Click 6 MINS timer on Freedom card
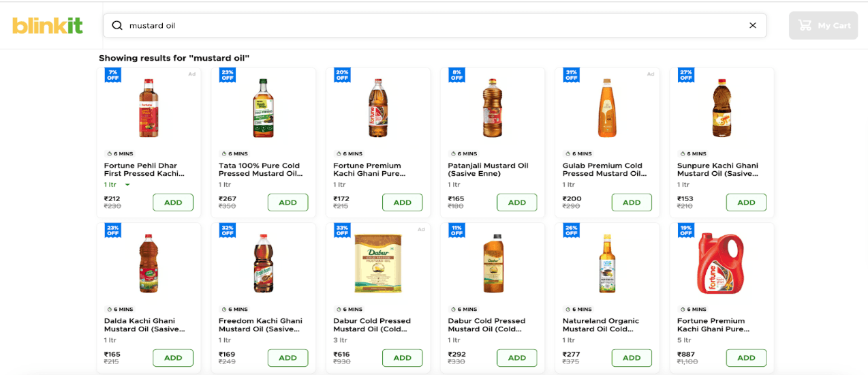 click(234, 310)
